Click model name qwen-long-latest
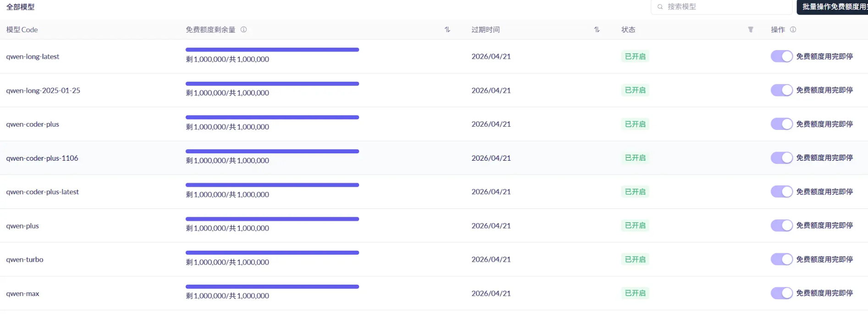This screenshot has height=314, width=868. (33, 56)
